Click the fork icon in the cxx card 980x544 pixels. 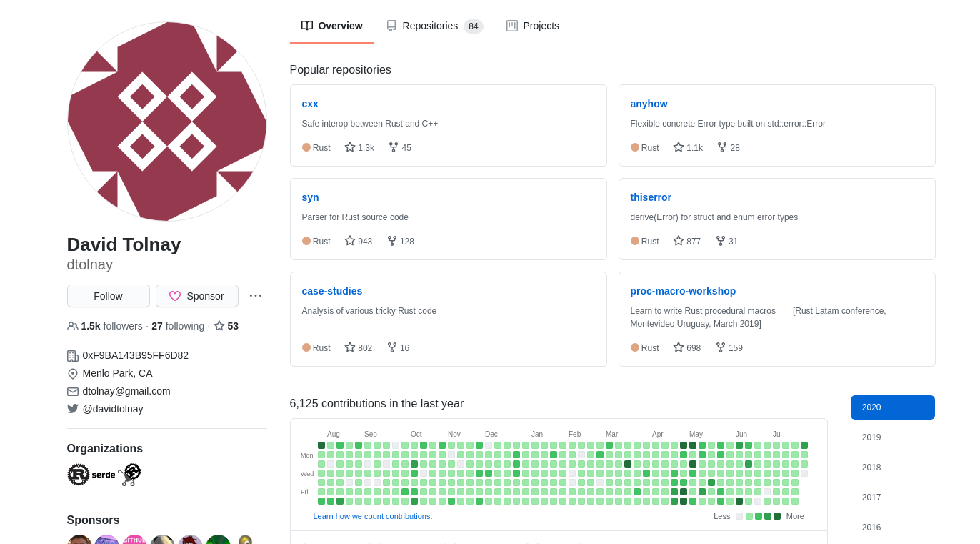coord(394,147)
